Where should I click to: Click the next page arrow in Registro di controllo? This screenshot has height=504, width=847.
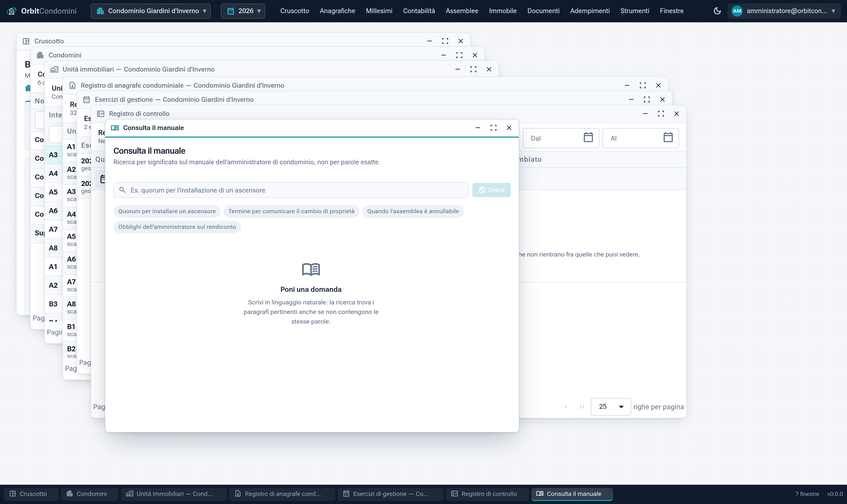click(x=566, y=406)
